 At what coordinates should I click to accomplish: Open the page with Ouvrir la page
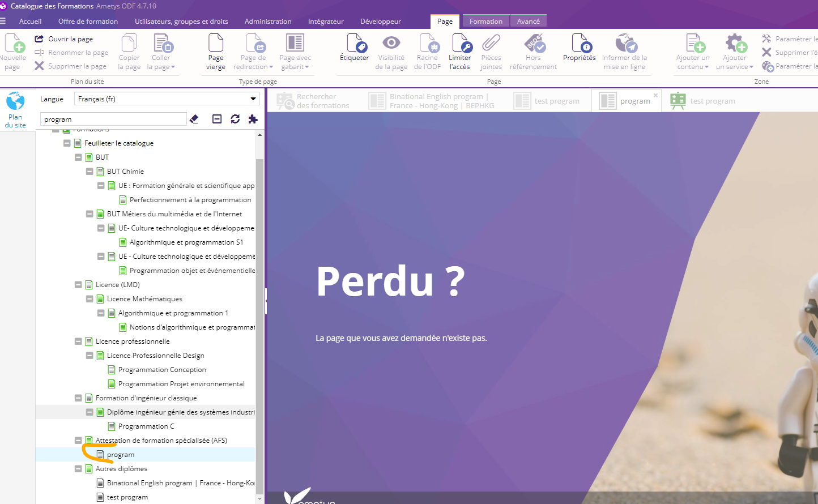[64, 39]
